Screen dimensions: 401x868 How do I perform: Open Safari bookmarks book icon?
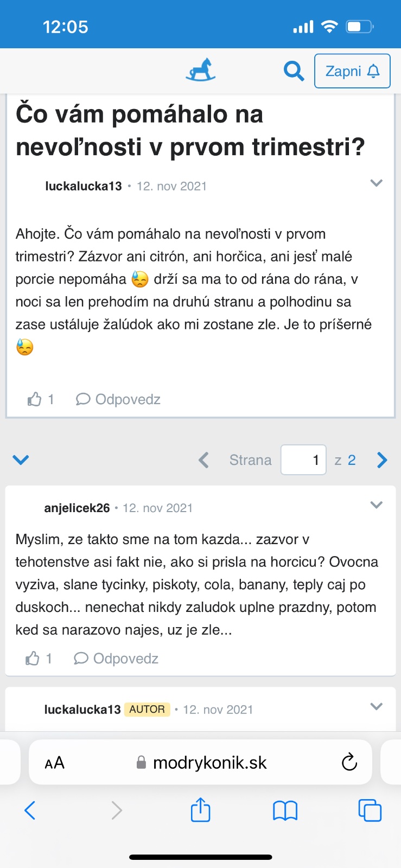[x=285, y=810]
